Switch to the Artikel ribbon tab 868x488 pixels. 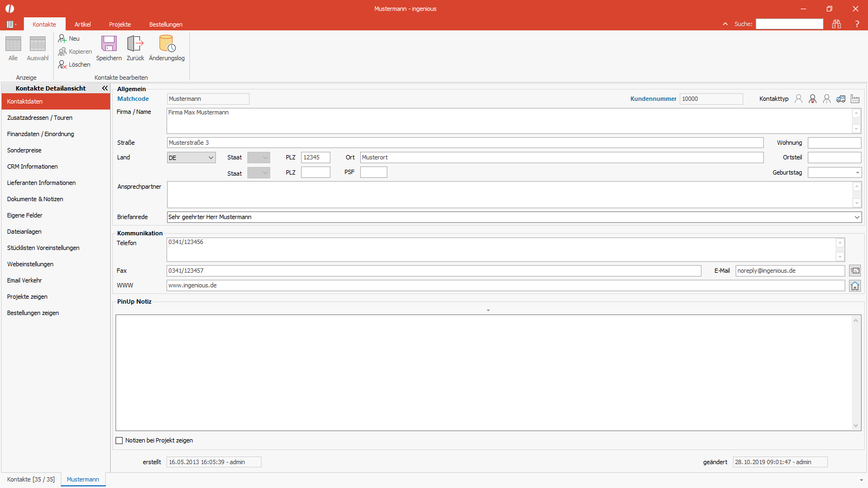pyautogui.click(x=82, y=24)
